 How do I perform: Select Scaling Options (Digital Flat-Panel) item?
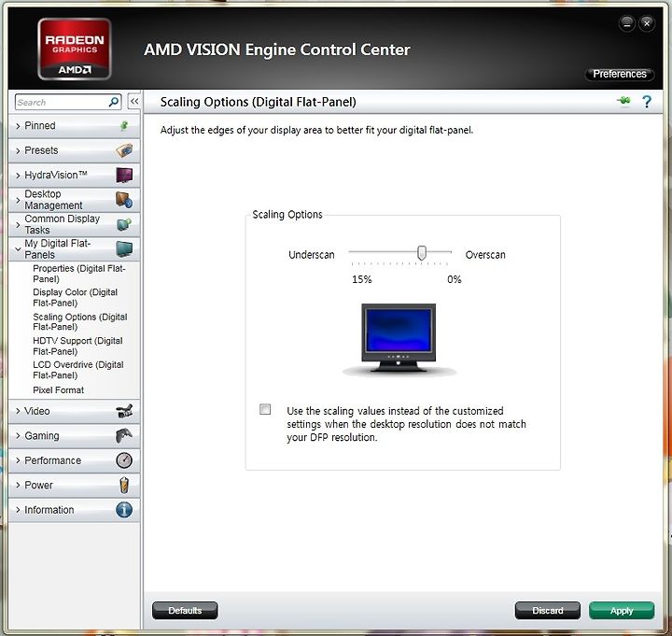(79, 321)
